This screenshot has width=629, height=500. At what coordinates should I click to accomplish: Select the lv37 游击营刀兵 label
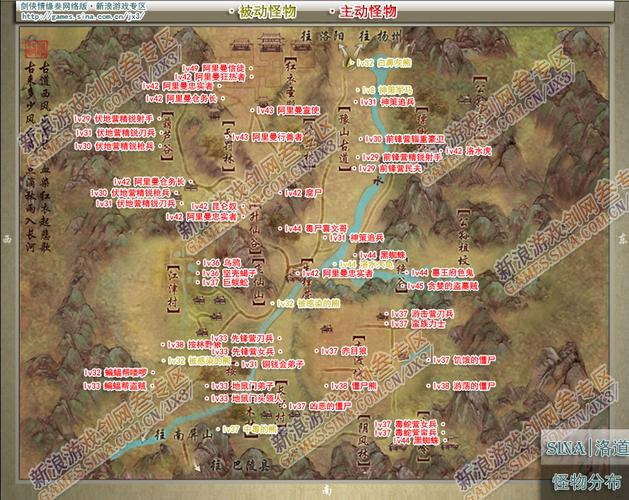[422, 314]
